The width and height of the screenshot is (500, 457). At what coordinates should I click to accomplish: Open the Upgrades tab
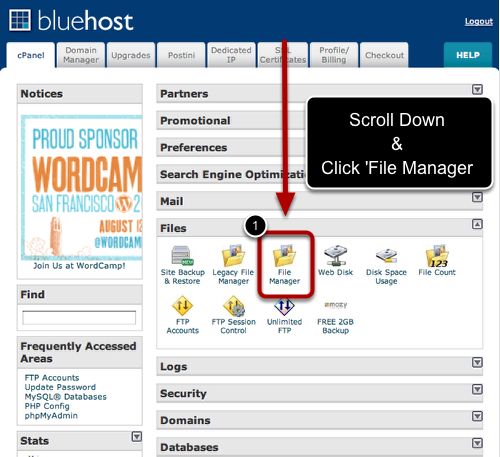pos(131,55)
